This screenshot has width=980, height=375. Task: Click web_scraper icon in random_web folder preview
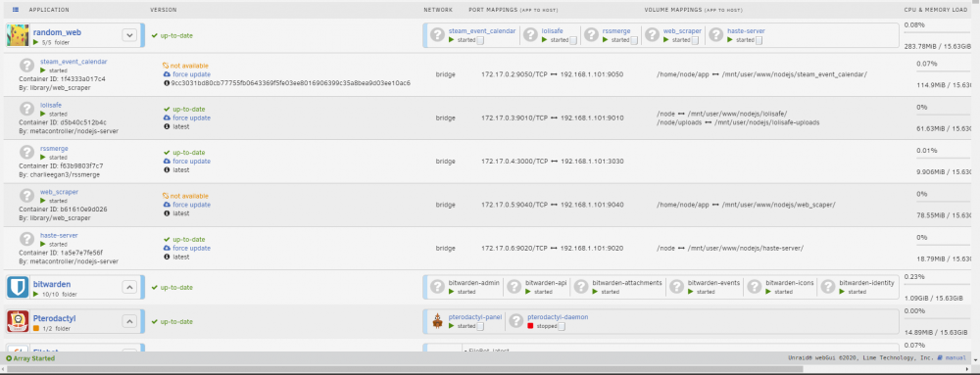pos(653,35)
